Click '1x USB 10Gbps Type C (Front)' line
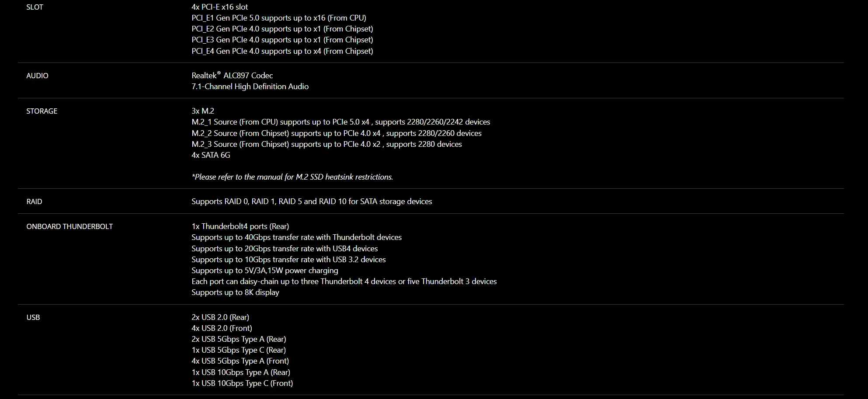Viewport: 868px width, 399px height. point(242,383)
